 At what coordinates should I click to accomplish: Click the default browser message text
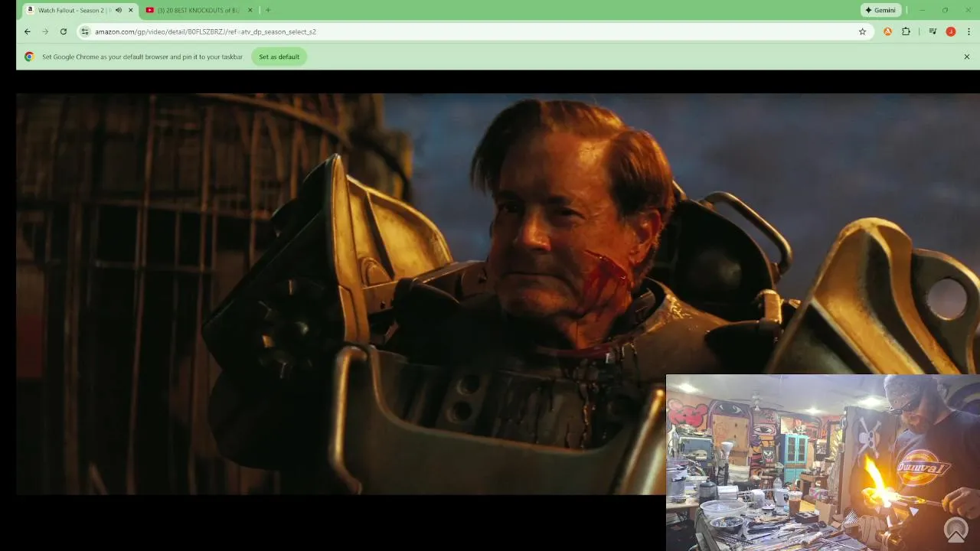pyautogui.click(x=142, y=57)
